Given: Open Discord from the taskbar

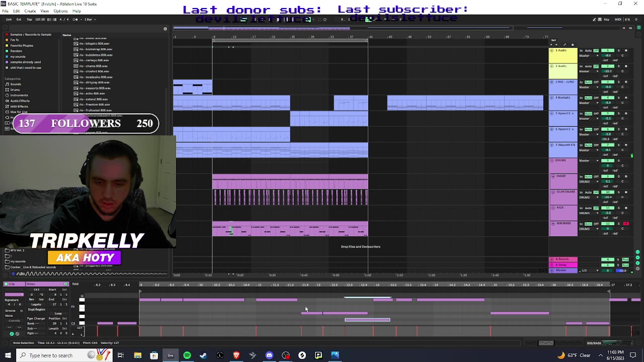Looking at the screenshot, I should tap(269, 355).
